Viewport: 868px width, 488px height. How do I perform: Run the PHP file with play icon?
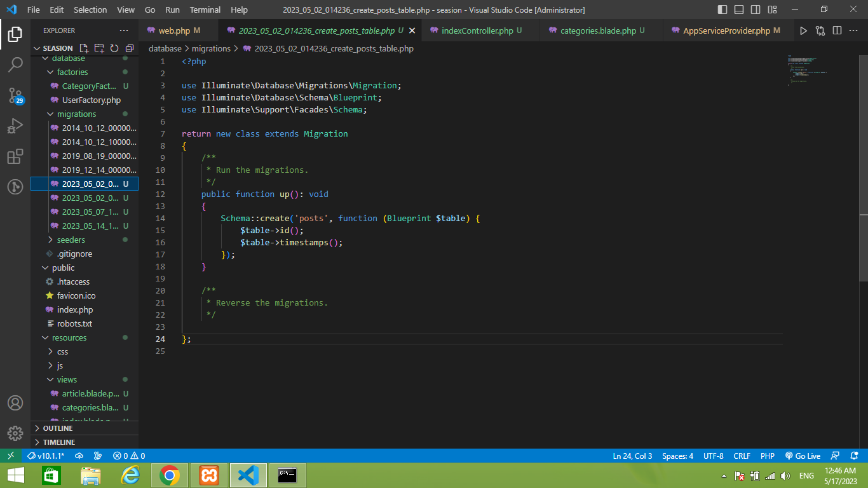click(803, 30)
